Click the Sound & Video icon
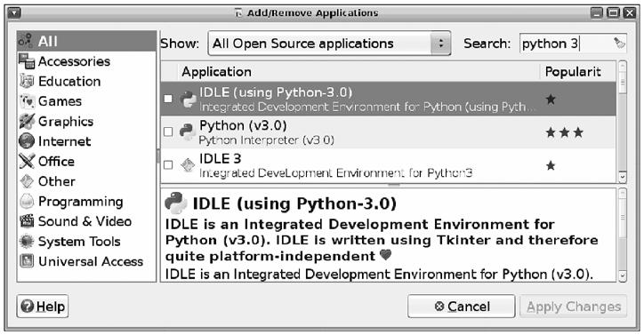The image size is (644, 335). point(27,221)
